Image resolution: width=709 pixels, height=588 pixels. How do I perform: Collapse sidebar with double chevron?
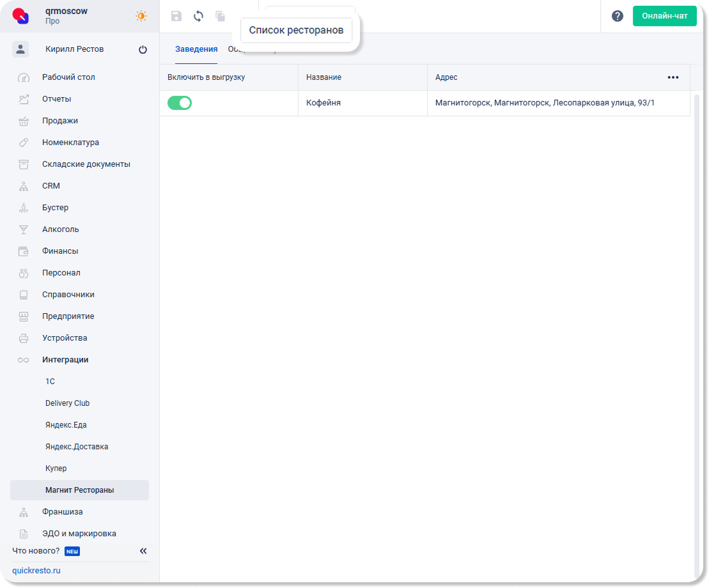(143, 551)
